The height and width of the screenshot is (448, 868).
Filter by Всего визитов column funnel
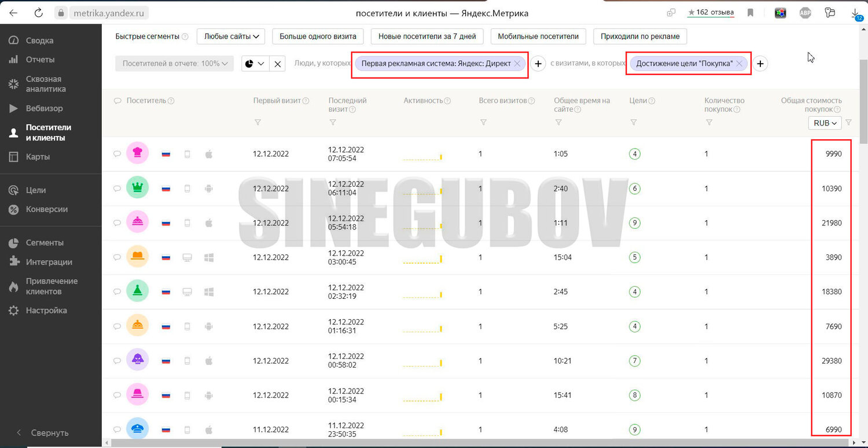483,122
